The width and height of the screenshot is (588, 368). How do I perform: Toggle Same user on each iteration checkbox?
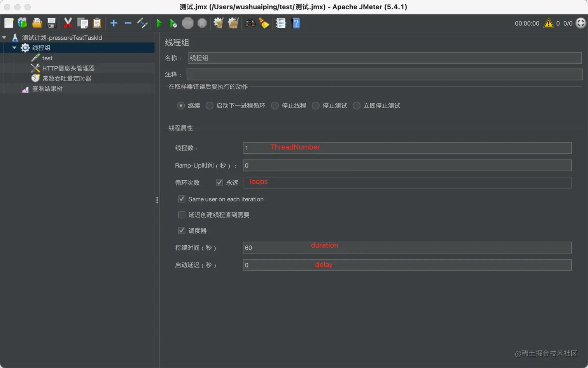click(x=182, y=199)
